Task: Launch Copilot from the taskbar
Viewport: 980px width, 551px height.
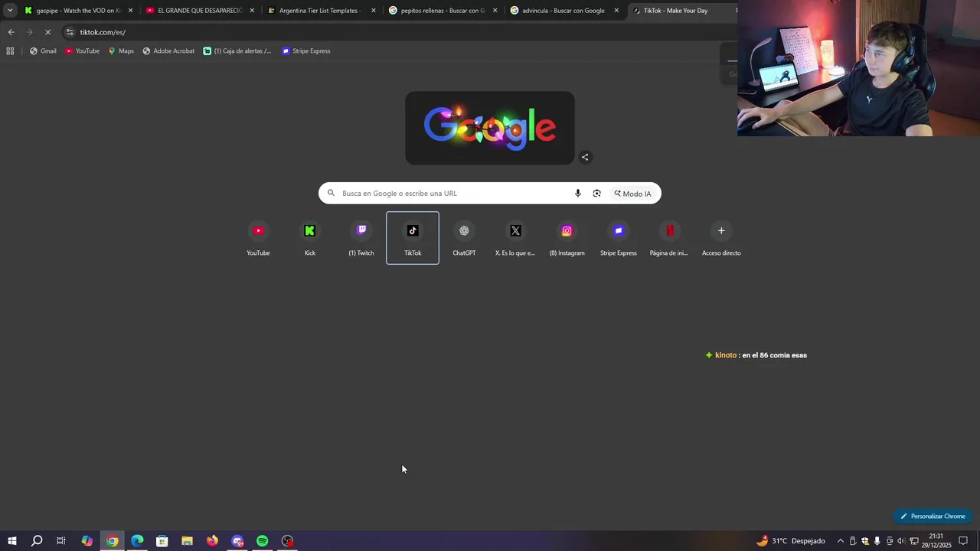Action: (87, 541)
